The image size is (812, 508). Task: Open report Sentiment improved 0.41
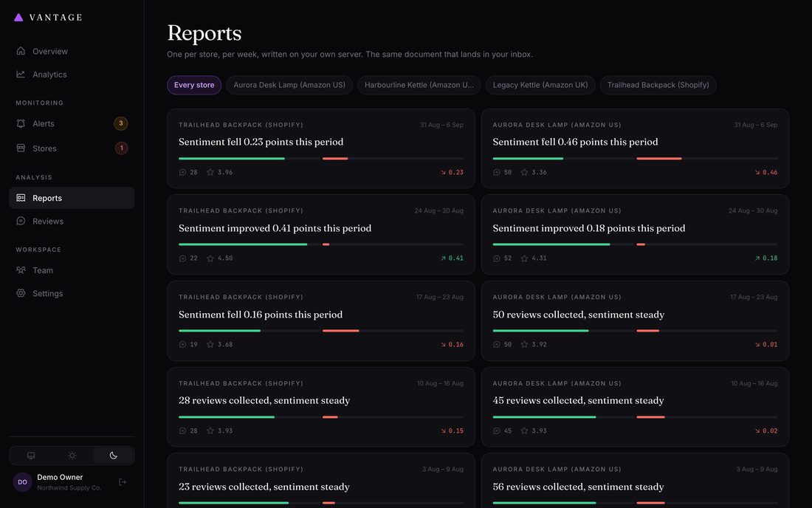(x=321, y=235)
